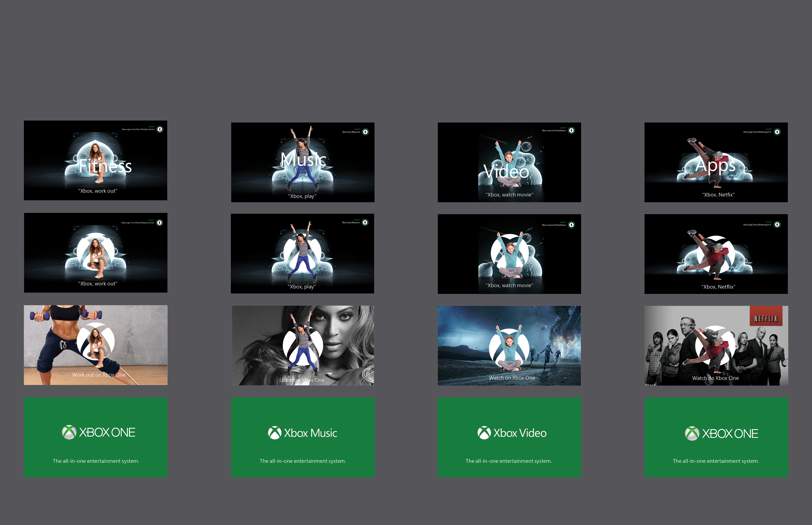Click the large 'Fitness' title text

coord(106,166)
